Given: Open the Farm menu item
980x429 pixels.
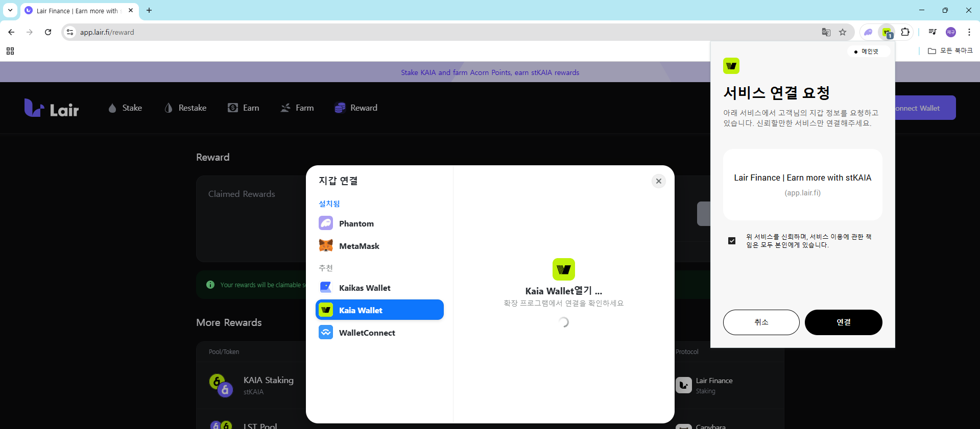Looking at the screenshot, I should (x=297, y=108).
